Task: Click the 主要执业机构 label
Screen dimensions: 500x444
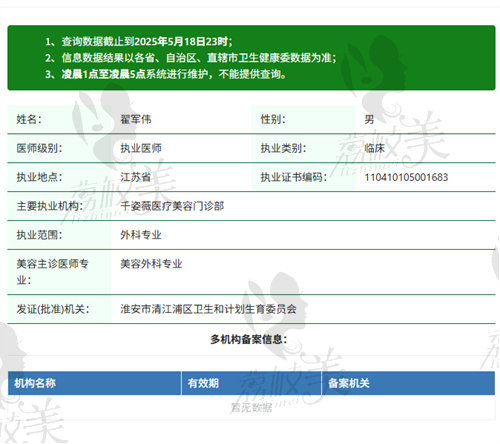Action: [50, 206]
